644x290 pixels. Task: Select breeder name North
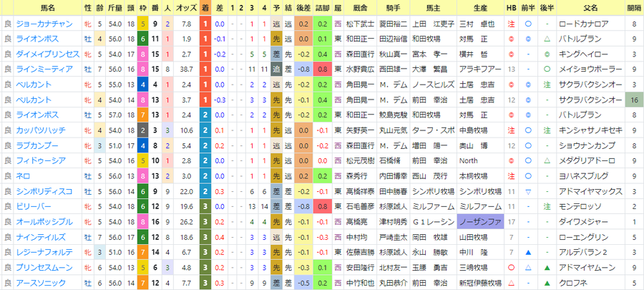pos(469,160)
